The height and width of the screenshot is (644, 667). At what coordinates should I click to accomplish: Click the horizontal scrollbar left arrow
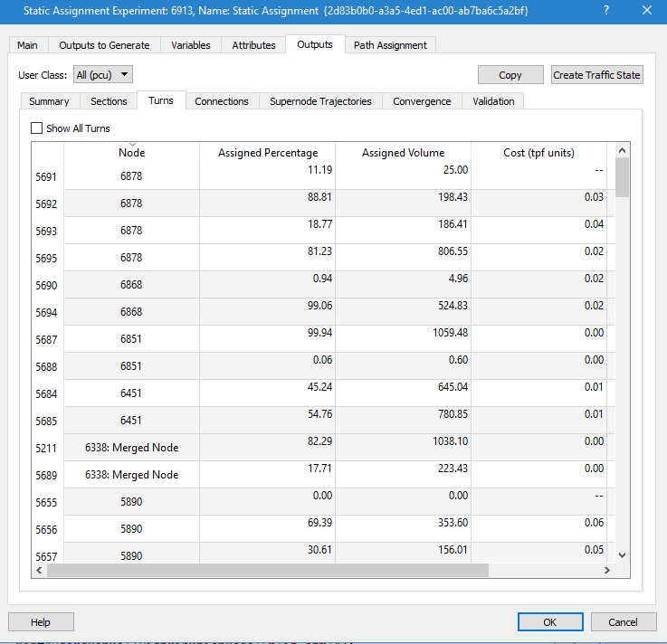39,570
